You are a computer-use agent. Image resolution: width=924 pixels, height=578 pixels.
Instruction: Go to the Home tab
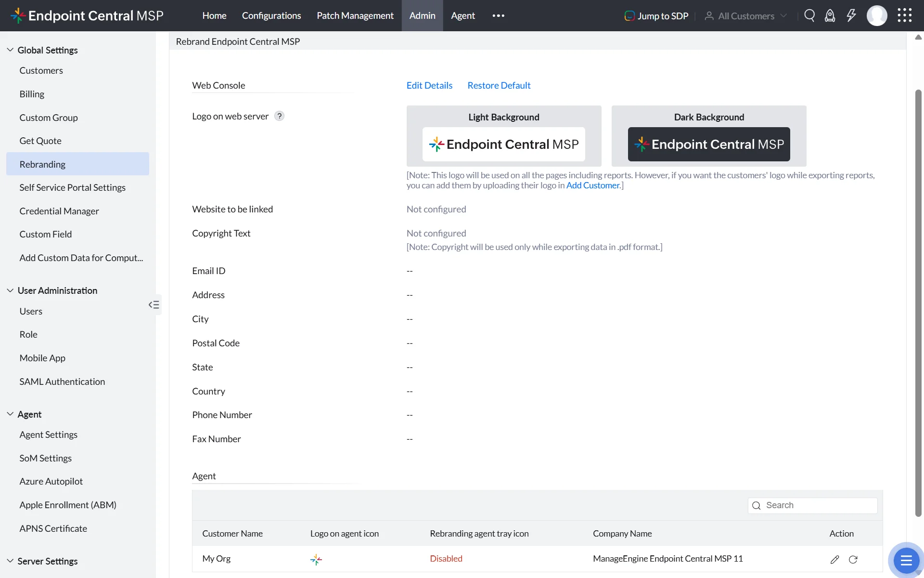[214, 15]
